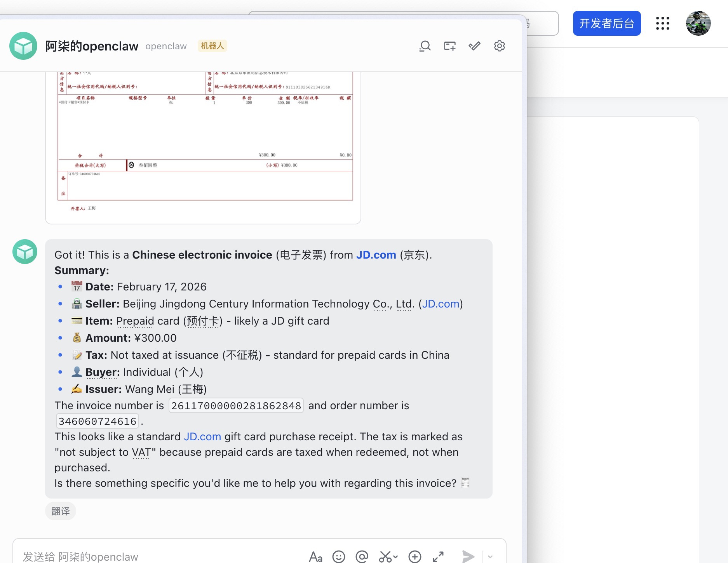The height and width of the screenshot is (563, 728).
Task: Open the JD.com link in Seller line
Action: [x=441, y=304]
